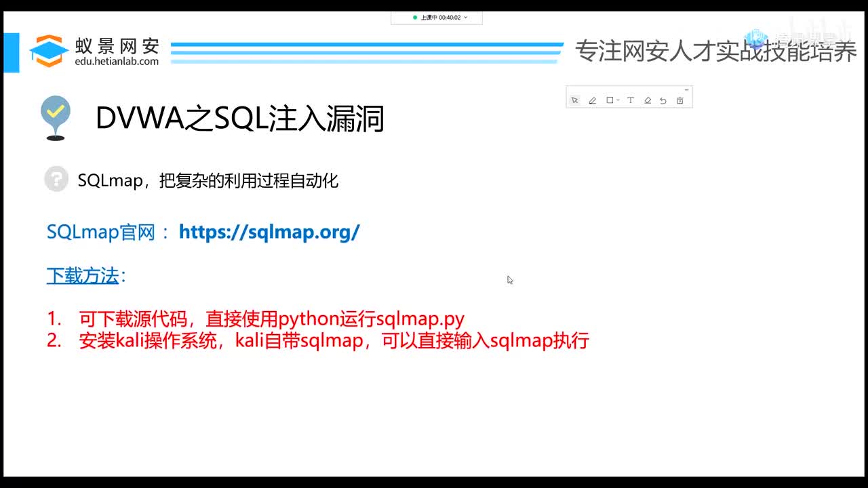Expand the class status dropdown chevron
This screenshot has height=488, width=868.
(465, 18)
